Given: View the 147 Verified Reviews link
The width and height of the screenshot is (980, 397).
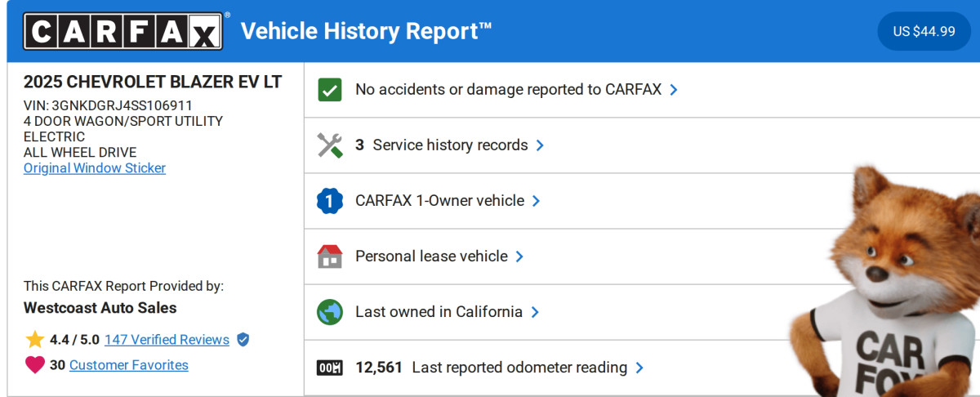Looking at the screenshot, I should [167, 340].
